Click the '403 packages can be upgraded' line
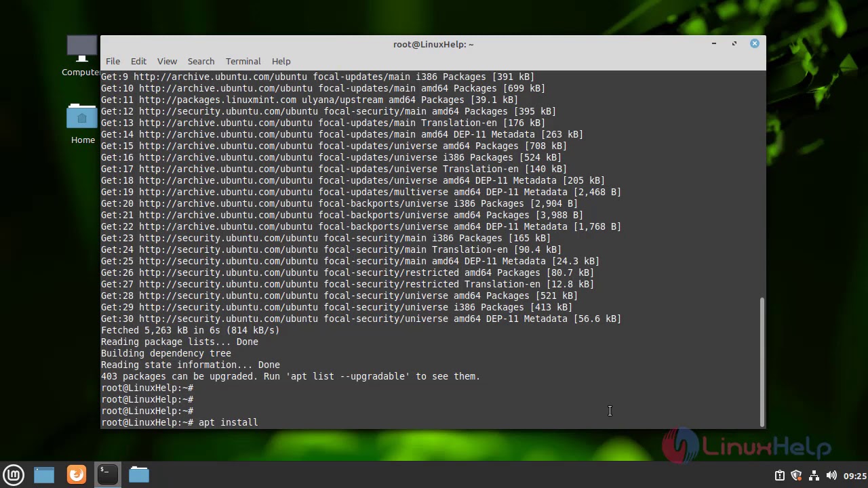Viewport: 868px width, 488px height. click(290, 376)
